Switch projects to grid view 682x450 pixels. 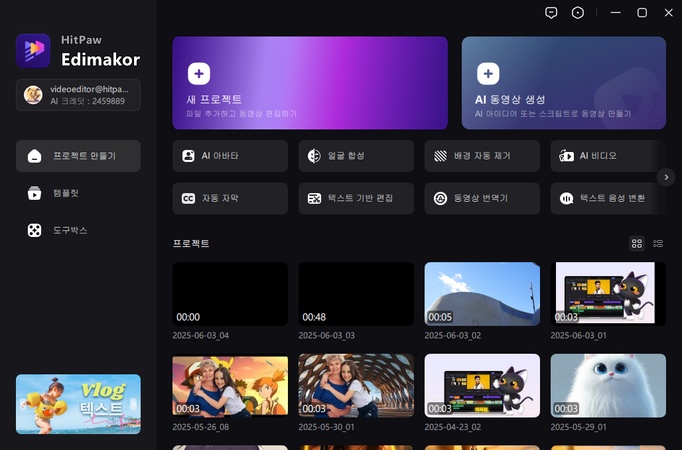[x=637, y=243]
